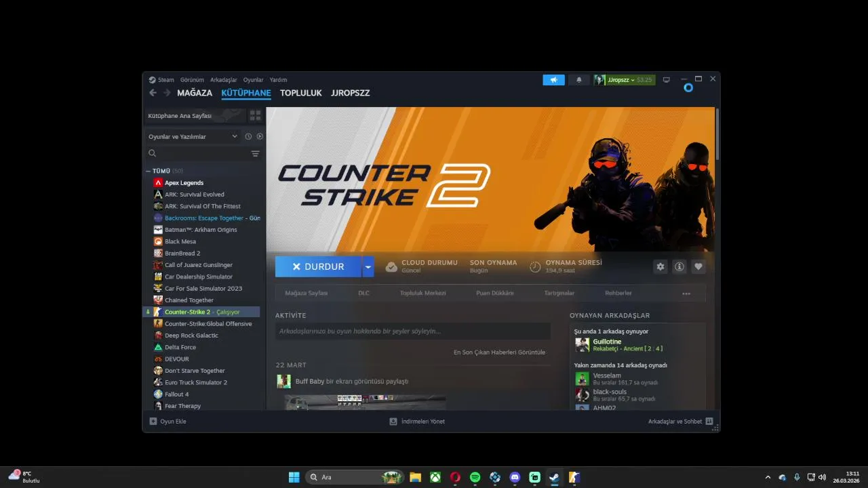Open the Mağaza Sayfası link
Viewport: 868px width, 488px height.
307,293
